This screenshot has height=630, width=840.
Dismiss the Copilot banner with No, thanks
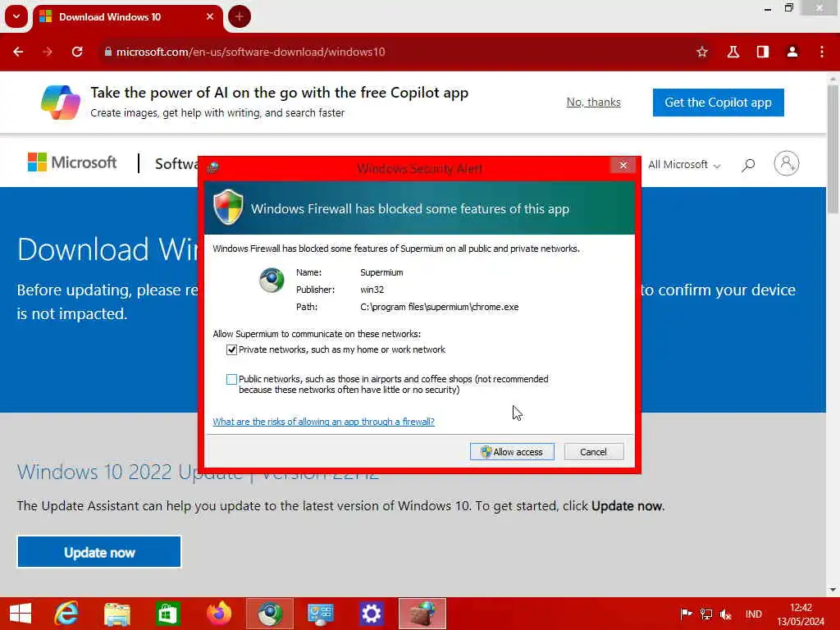point(593,102)
